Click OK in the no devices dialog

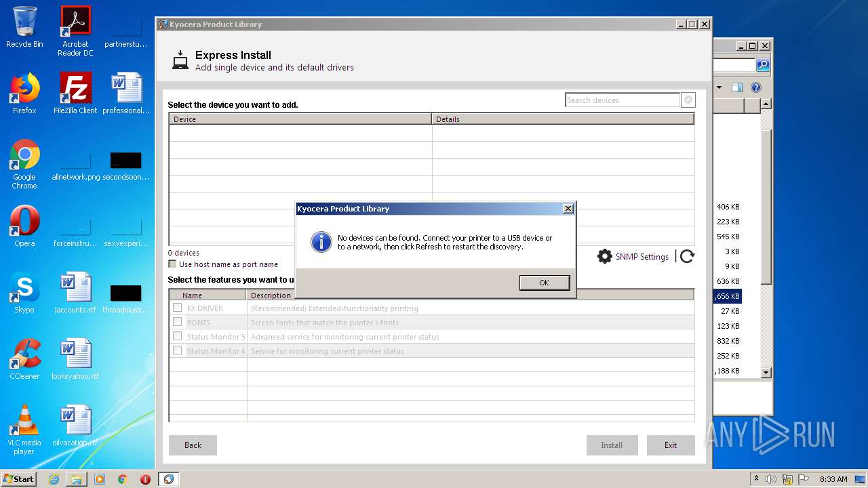[545, 283]
